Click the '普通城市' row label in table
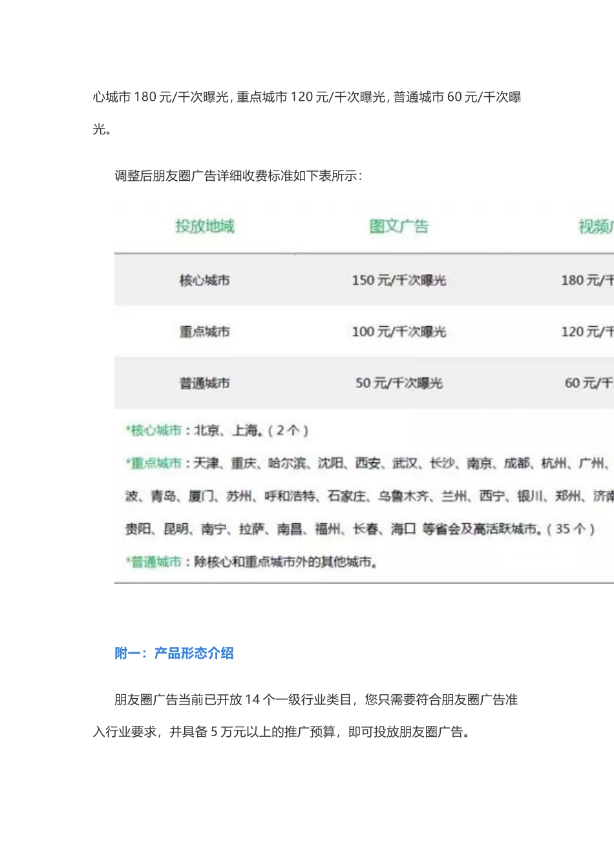Viewport: 614px width, 868px height. [205, 383]
